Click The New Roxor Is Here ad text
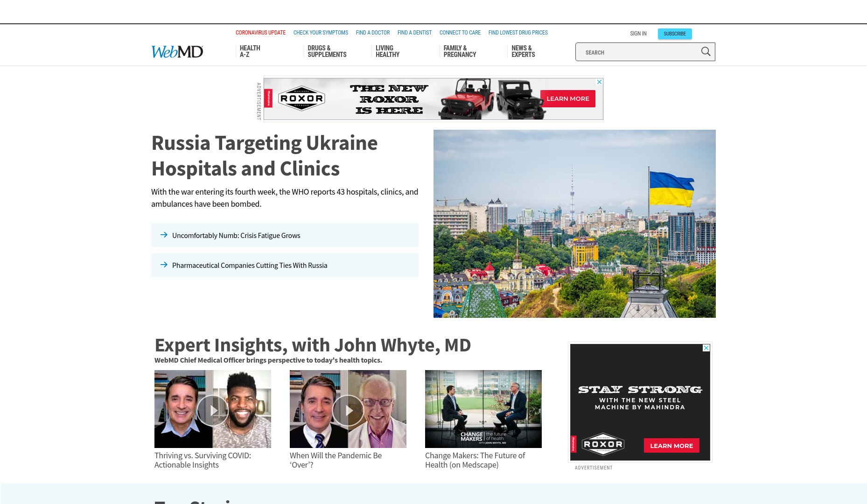Screen dimensions: 867x504 click(389, 99)
